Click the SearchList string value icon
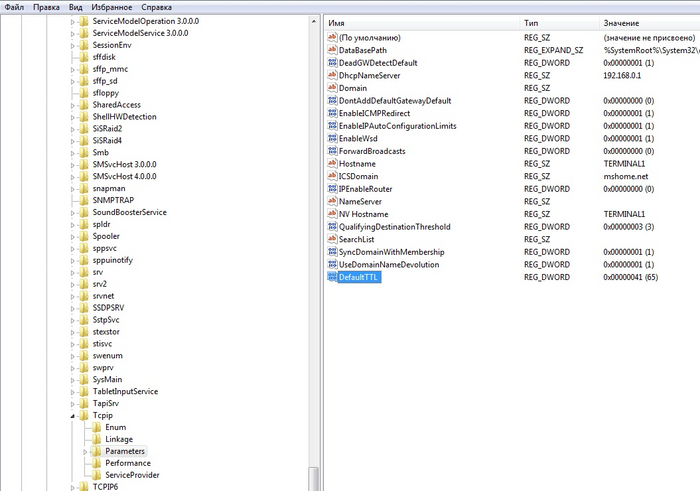Image resolution: width=700 pixels, height=491 pixels. pos(332,240)
